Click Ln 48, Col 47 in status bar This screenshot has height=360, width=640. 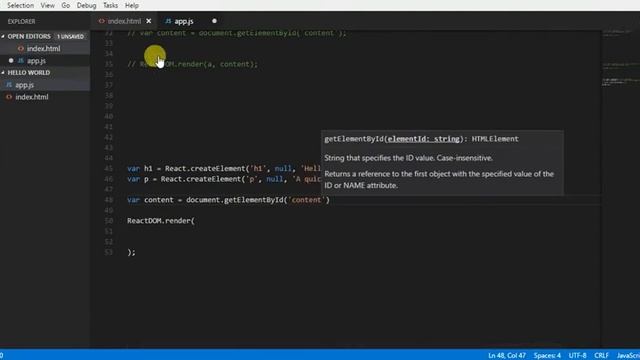pyautogui.click(x=507, y=356)
